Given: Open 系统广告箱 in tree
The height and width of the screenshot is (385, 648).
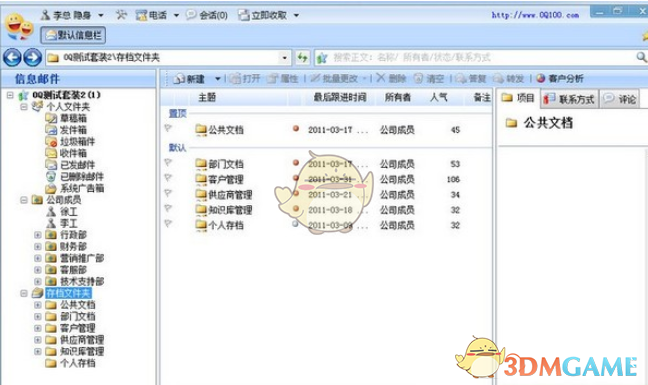Looking at the screenshot, I should [x=74, y=188].
